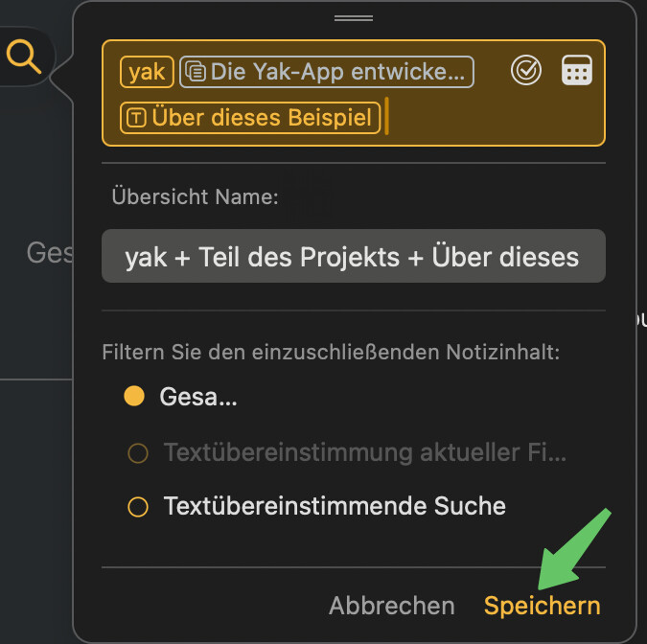Select the Über dieses Beispiel token text
647x644 pixels.
point(262,118)
